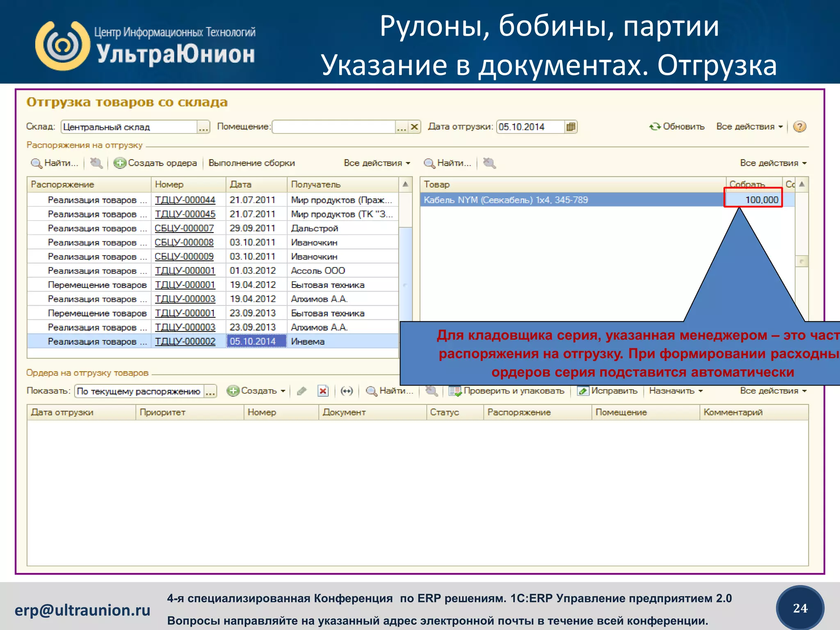This screenshot has width=840, height=630.
Task: Click Исправить button
Action: coord(608,391)
